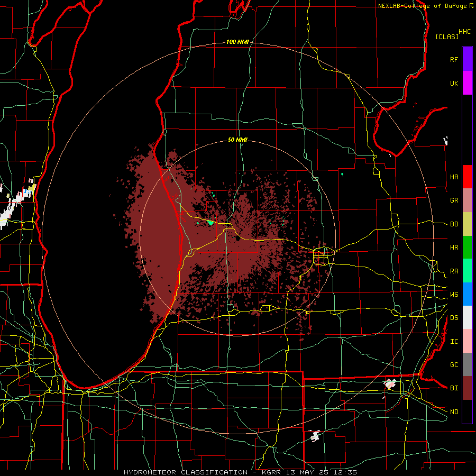Click the 50 NMI range ring label
The height and width of the screenshot is (476, 476).
(x=237, y=140)
